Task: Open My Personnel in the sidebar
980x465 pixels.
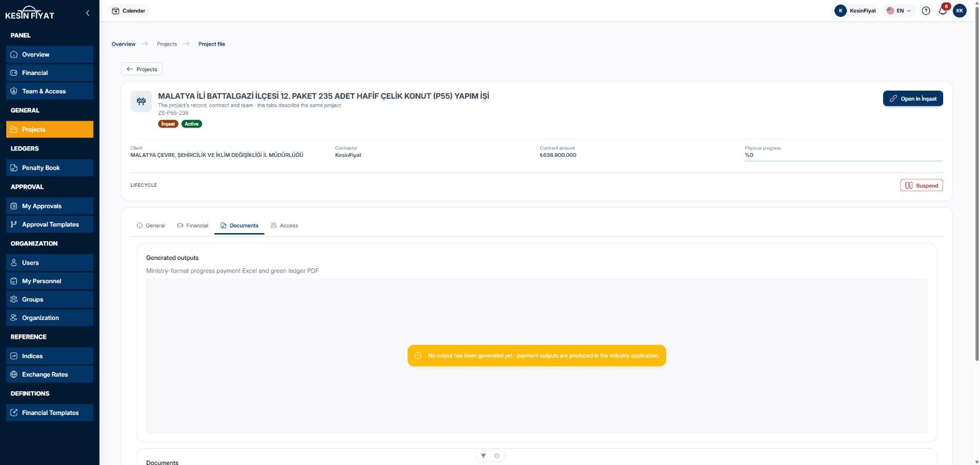Action: pyautogui.click(x=50, y=281)
